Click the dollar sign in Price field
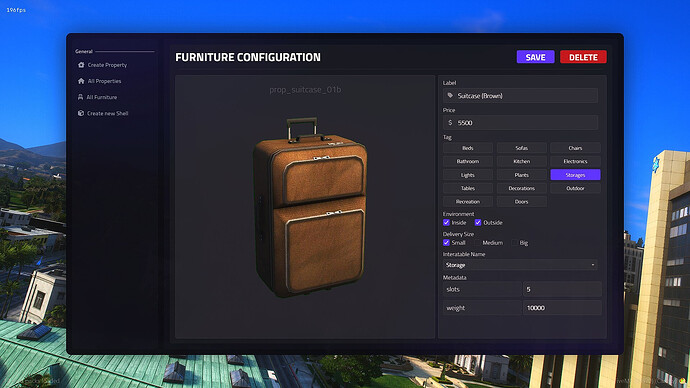 pyautogui.click(x=450, y=123)
